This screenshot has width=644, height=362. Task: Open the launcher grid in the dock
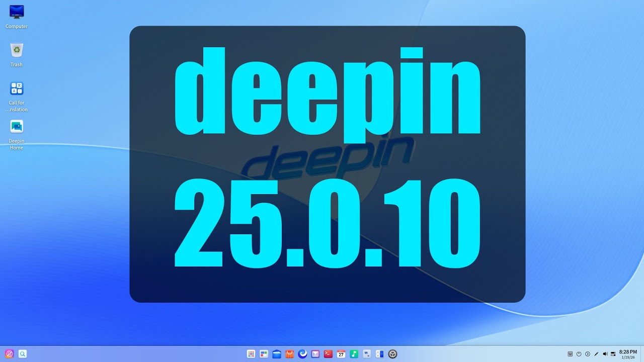[x=251, y=354]
